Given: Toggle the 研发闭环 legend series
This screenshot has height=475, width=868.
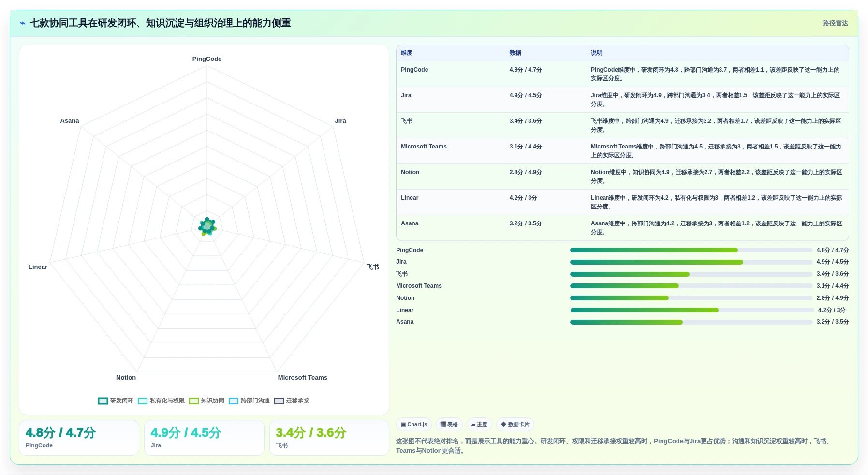Looking at the screenshot, I should coord(116,401).
